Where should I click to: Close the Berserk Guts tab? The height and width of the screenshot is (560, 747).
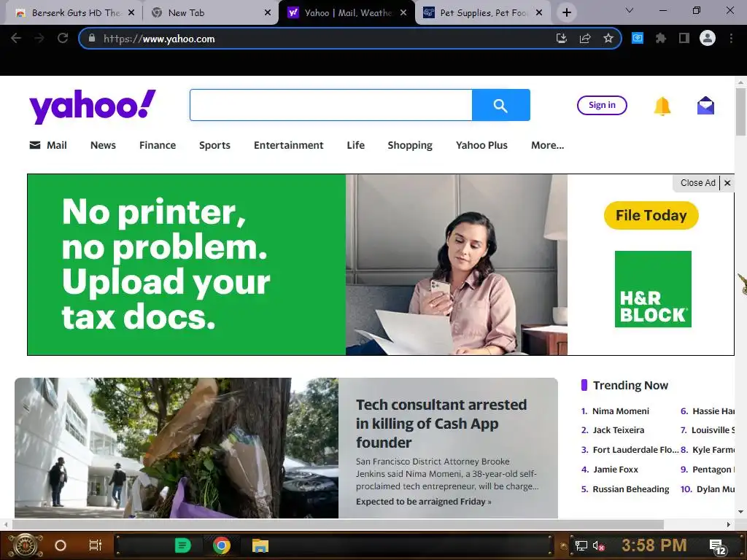131,13
